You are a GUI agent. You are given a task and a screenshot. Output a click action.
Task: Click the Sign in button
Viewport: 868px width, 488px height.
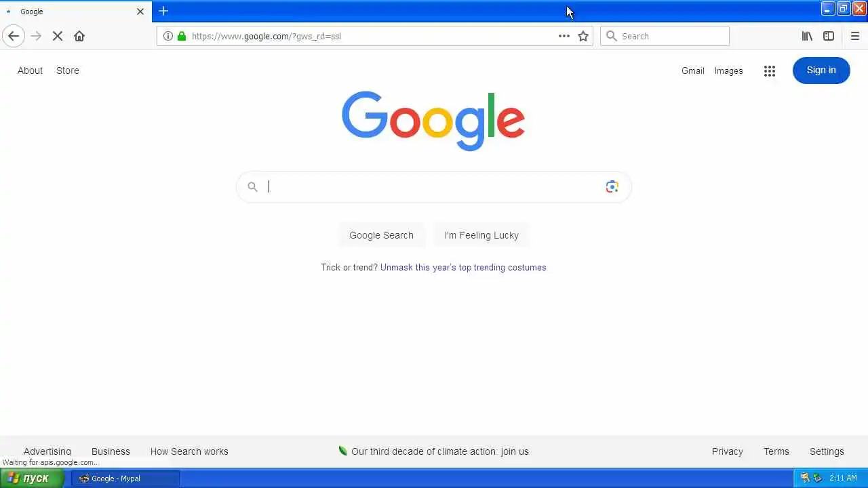pos(821,70)
